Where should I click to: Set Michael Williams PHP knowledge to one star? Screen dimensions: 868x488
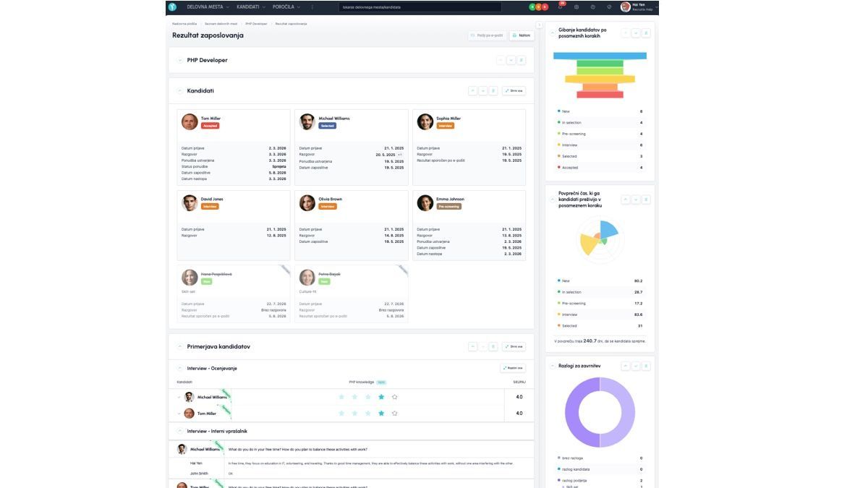pyautogui.click(x=341, y=397)
